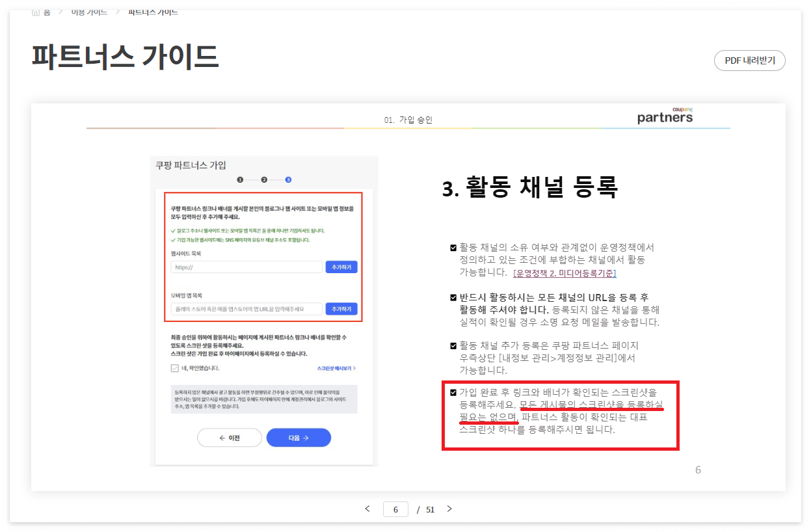Image resolution: width=811 pixels, height=532 pixels.
Task: Click step 2 circle in signup progress
Action: (x=264, y=180)
